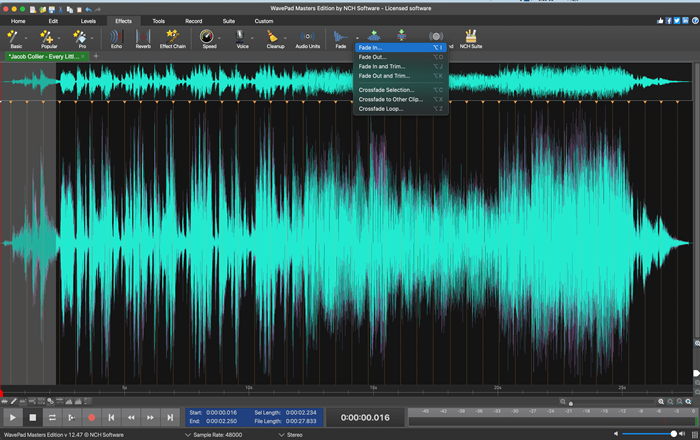Open the Voice effects microphone

pos(241,38)
